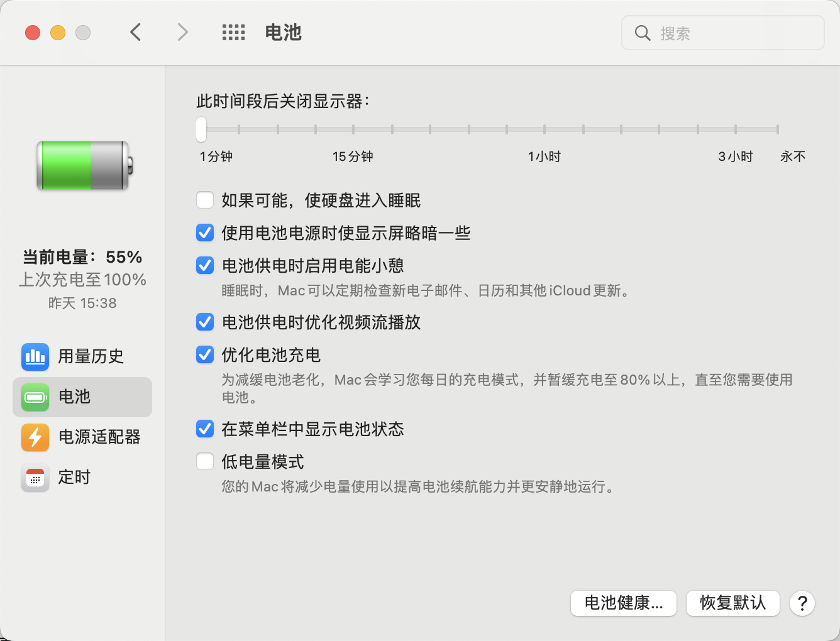
Task: Uncheck 优化电池充电 option
Action: point(205,355)
